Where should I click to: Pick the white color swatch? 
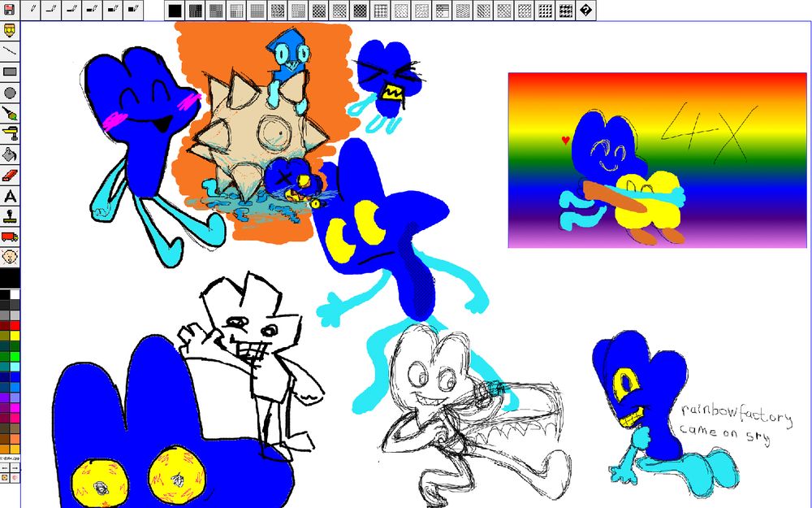pyautogui.click(x=15, y=294)
